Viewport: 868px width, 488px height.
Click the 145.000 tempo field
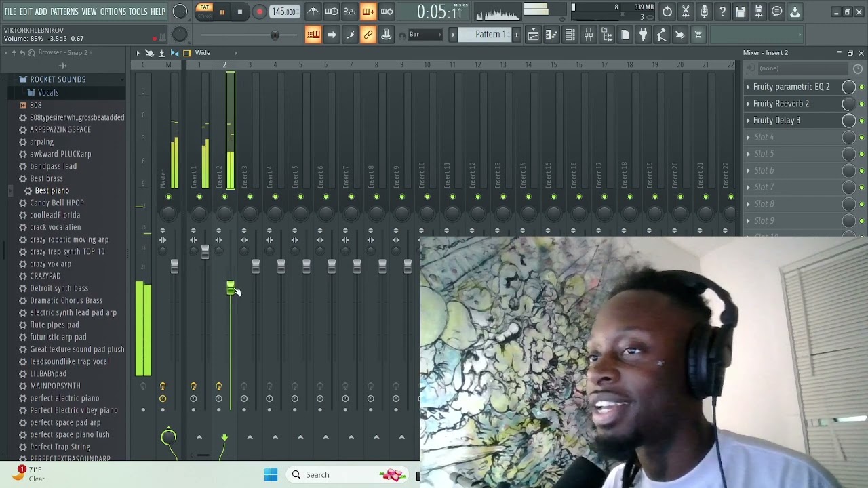click(284, 12)
